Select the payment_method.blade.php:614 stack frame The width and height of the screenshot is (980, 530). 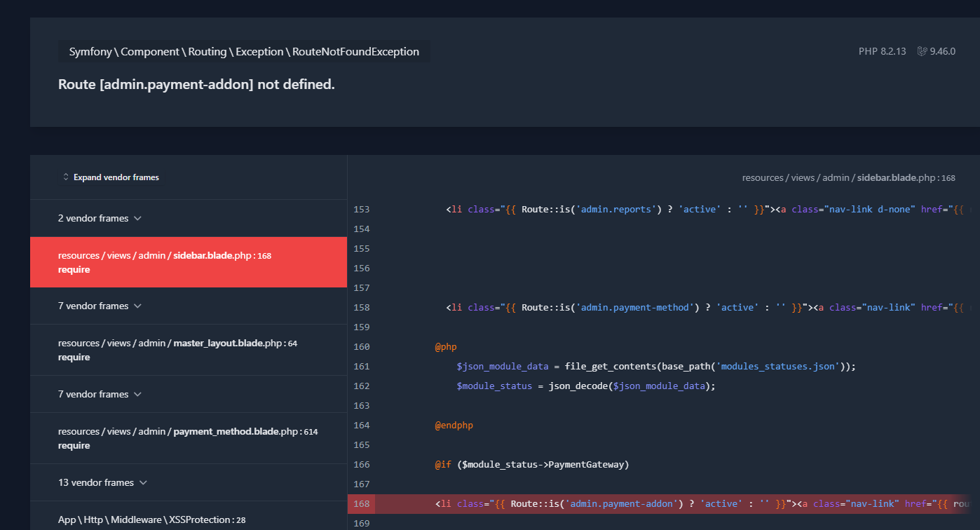coord(189,438)
